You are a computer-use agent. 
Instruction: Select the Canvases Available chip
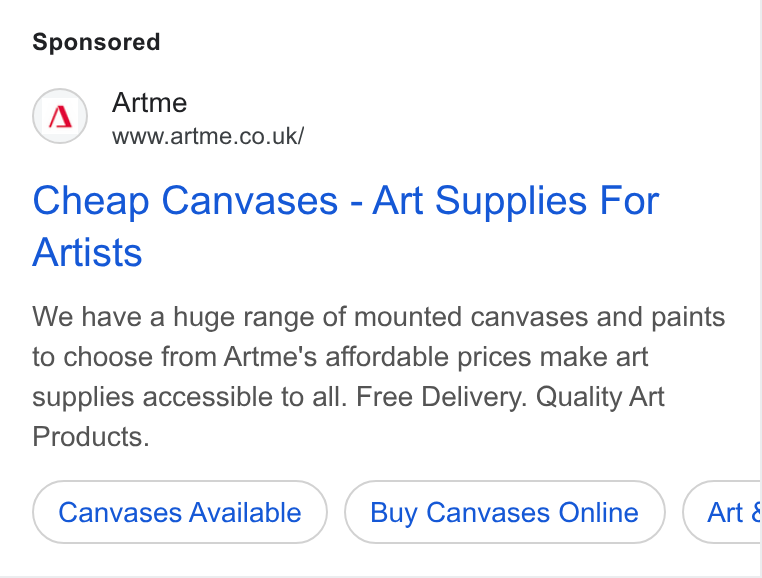click(x=180, y=512)
